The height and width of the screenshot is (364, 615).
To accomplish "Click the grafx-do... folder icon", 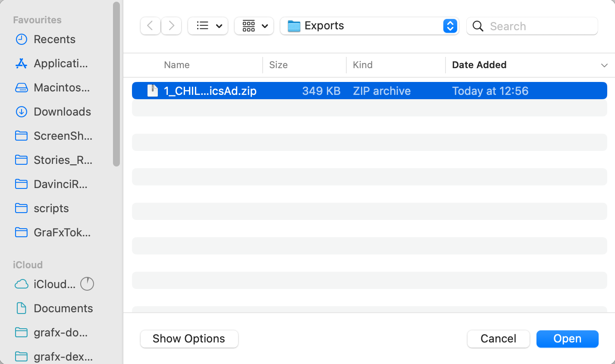I will 21,333.
